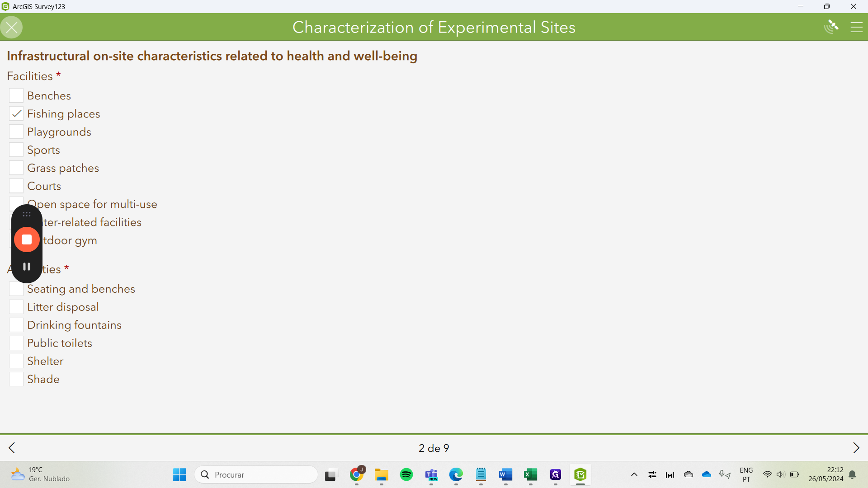868x488 pixels.
Task: Select the Drinking fountains checkbox
Action: pos(16,325)
